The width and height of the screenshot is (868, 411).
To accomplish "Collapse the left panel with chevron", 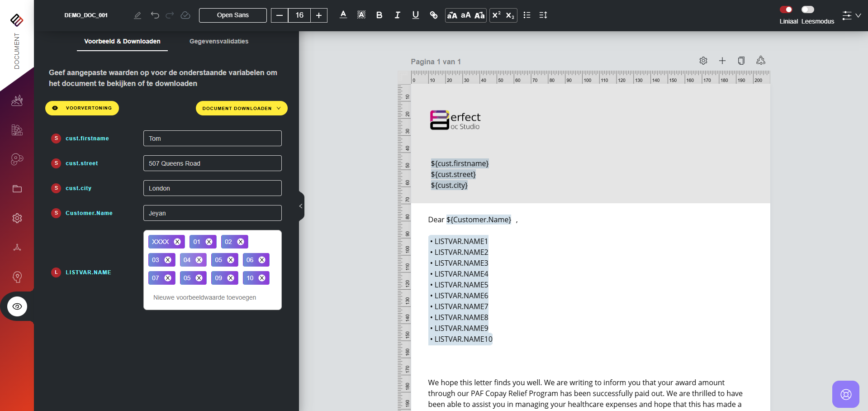I will pos(301,206).
